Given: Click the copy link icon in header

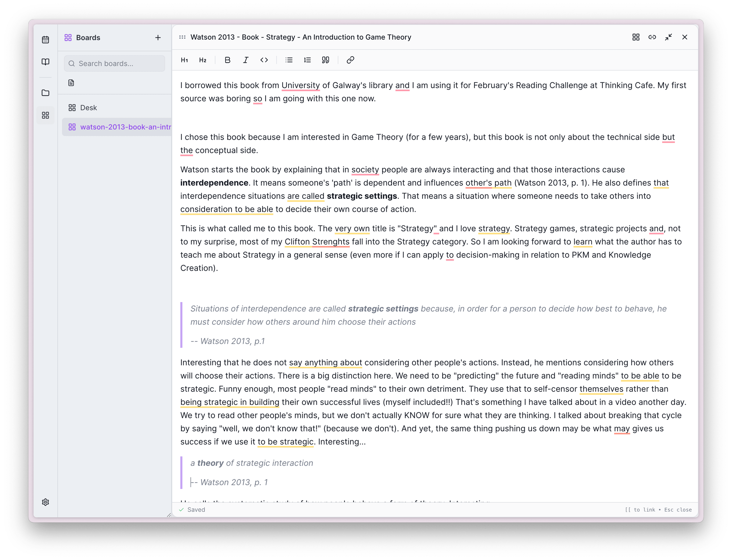Looking at the screenshot, I should coord(652,37).
